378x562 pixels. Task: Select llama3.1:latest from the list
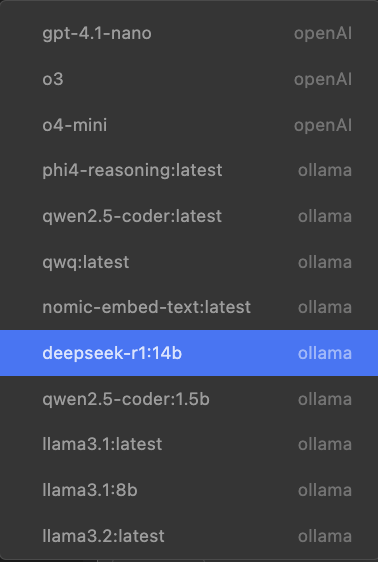tap(189, 444)
